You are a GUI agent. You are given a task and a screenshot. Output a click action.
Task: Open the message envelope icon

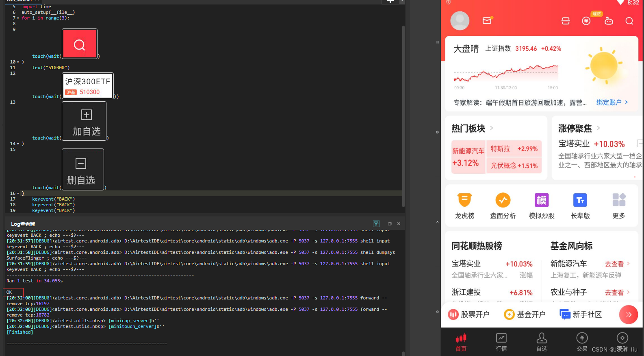point(487,20)
